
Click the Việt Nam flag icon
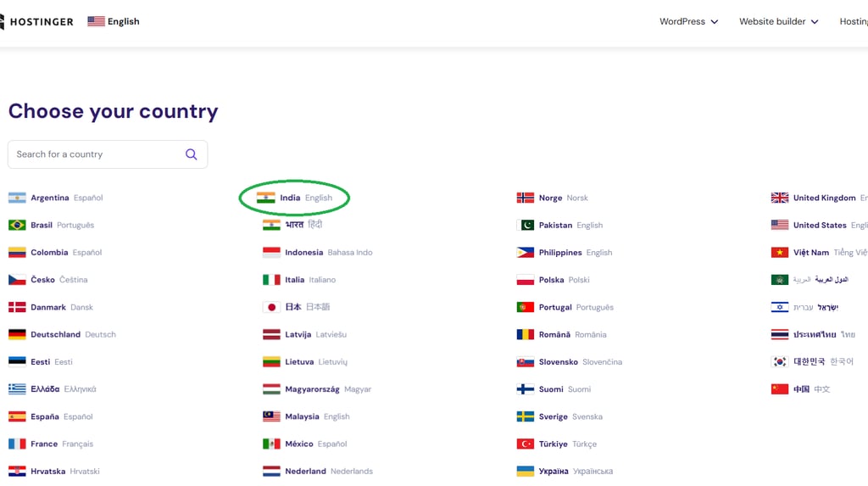pyautogui.click(x=780, y=252)
